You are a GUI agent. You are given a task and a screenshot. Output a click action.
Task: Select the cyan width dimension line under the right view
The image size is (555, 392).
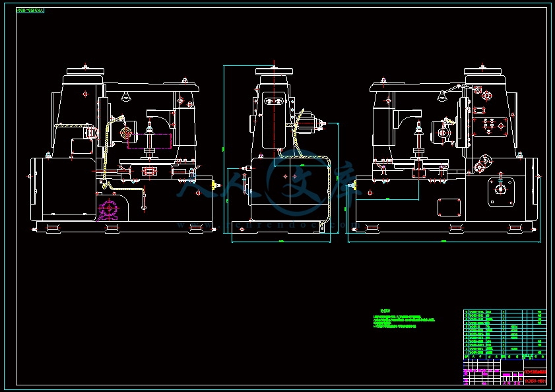444,242
